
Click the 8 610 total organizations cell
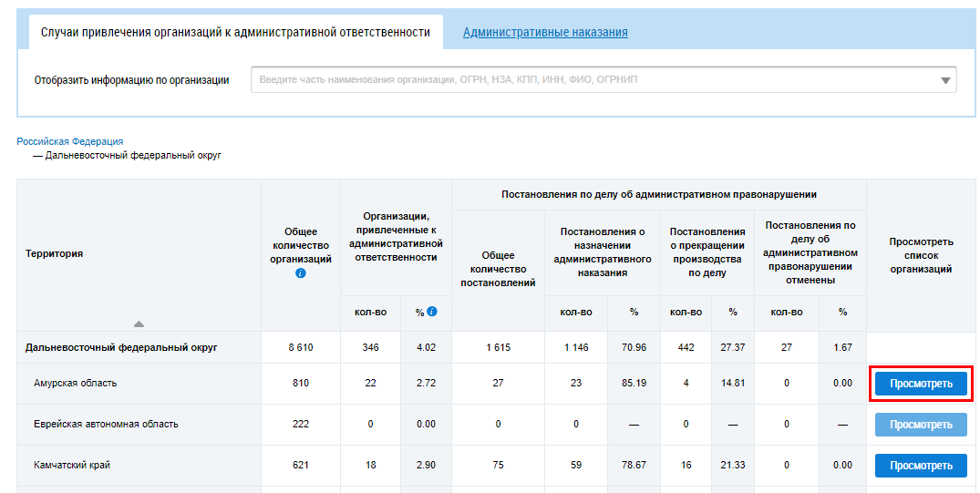[x=301, y=347]
